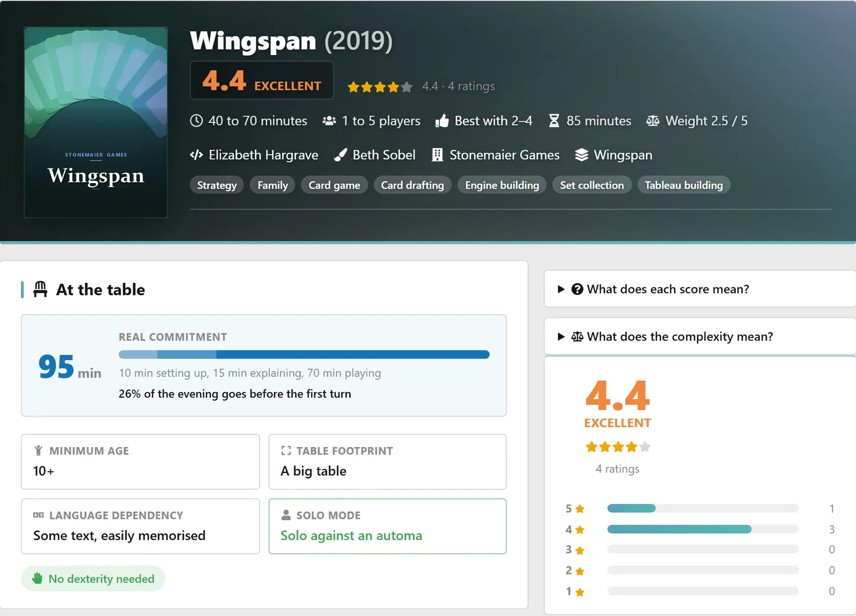
Task: Click the players group icon
Action: (329, 121)
